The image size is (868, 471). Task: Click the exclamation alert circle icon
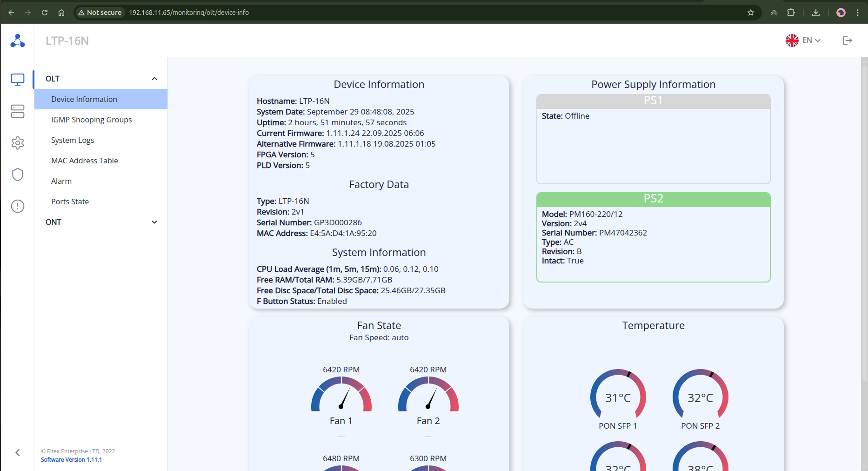pos(18,206)
